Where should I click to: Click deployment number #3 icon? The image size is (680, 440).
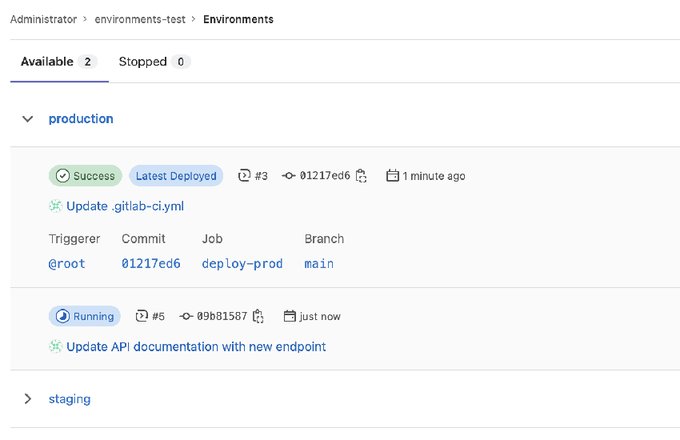[244, 176]
